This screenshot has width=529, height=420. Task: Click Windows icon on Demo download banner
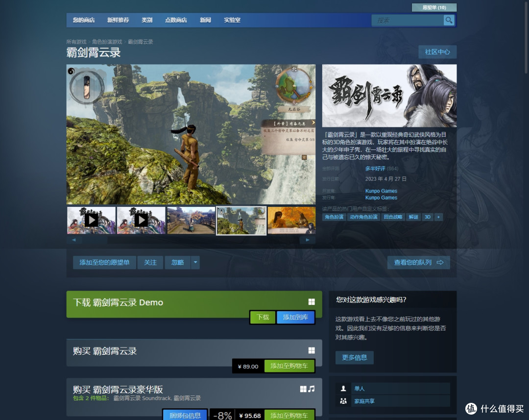point(312,302)
